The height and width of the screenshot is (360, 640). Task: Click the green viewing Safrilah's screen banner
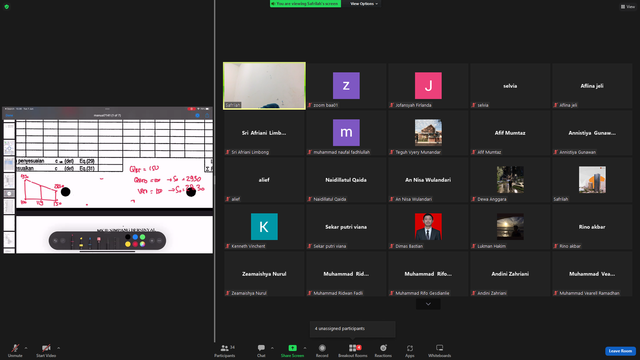pos(305,4)
